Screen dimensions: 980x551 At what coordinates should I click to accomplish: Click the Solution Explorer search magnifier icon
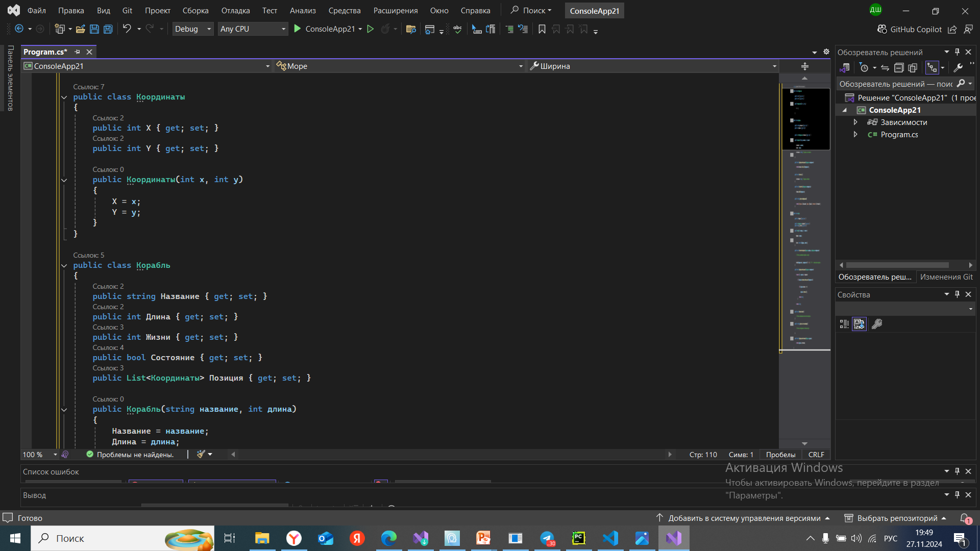click(961, 84)
